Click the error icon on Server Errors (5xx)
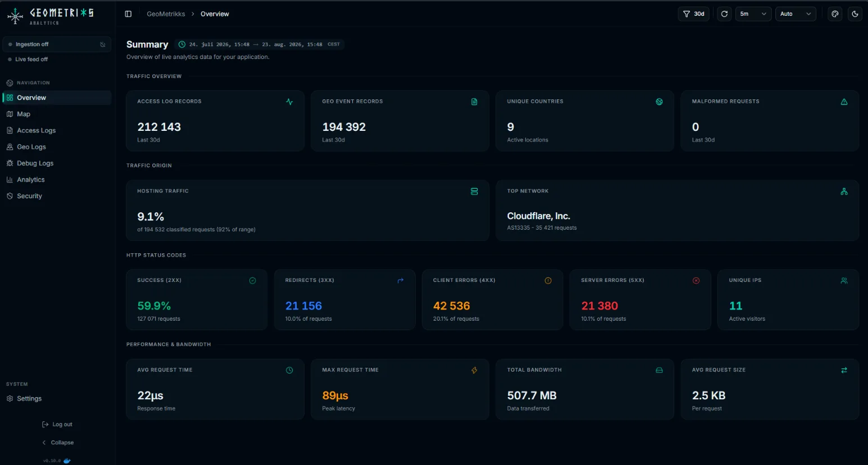The image size is (868, 465). tap(696, 281)
